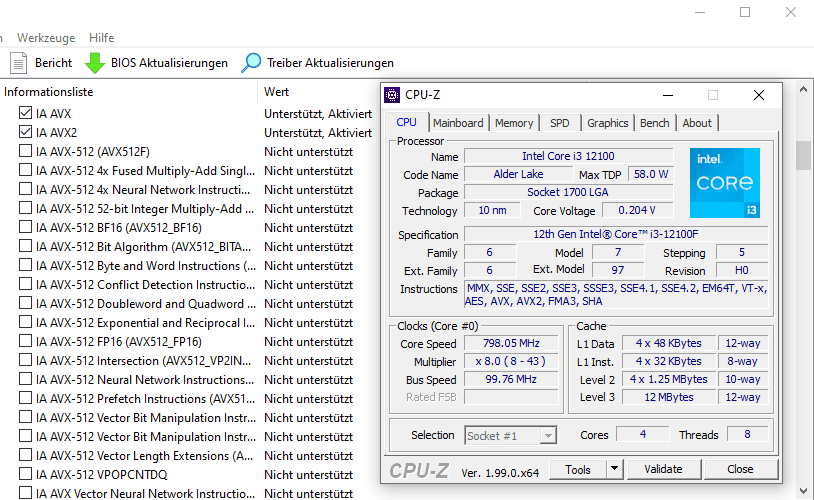The image size is (814, 500).
Task: Click the Revision value H0
Action: tap(741, 271)
